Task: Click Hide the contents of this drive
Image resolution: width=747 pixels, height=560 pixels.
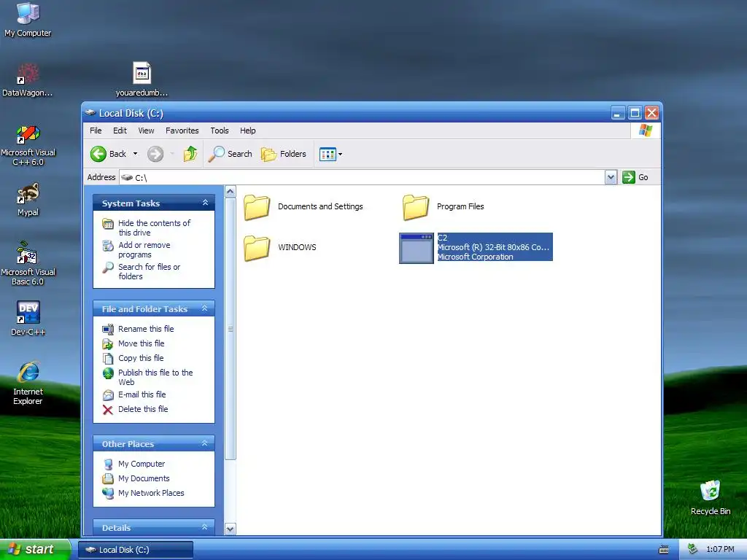Action: coord(147,227)
